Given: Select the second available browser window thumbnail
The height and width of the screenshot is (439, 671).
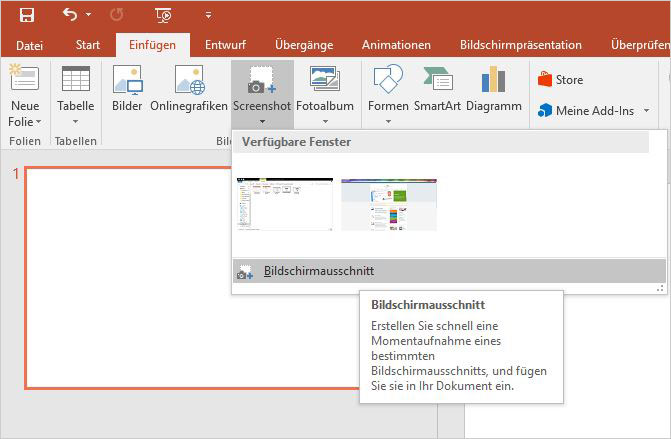Looking at the screenshot, I should point(389,205).
